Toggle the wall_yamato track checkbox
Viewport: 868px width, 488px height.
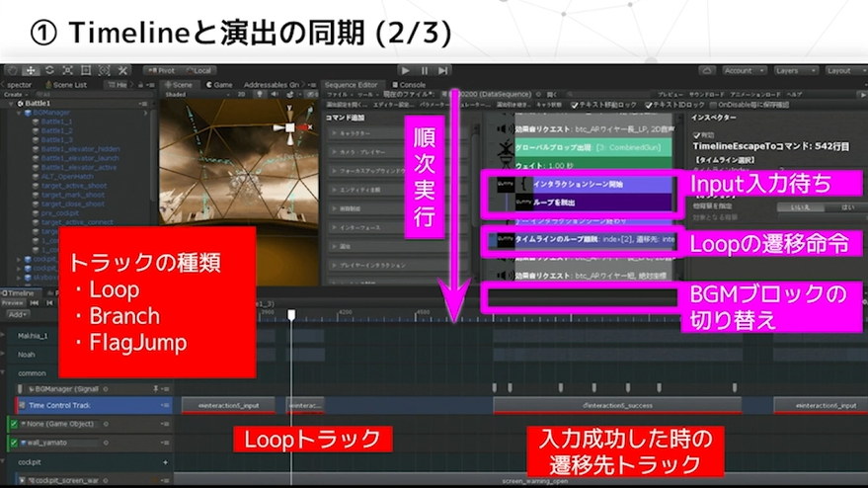13,443
